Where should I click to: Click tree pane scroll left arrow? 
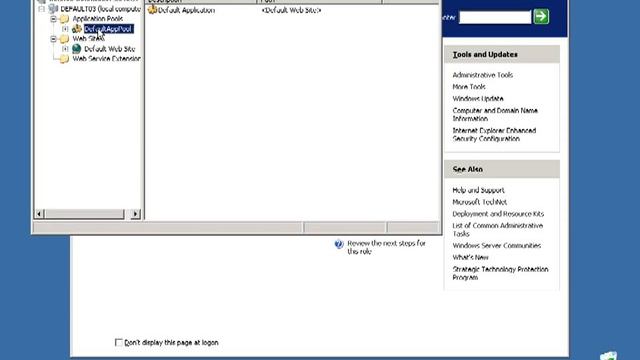[40, 214]
